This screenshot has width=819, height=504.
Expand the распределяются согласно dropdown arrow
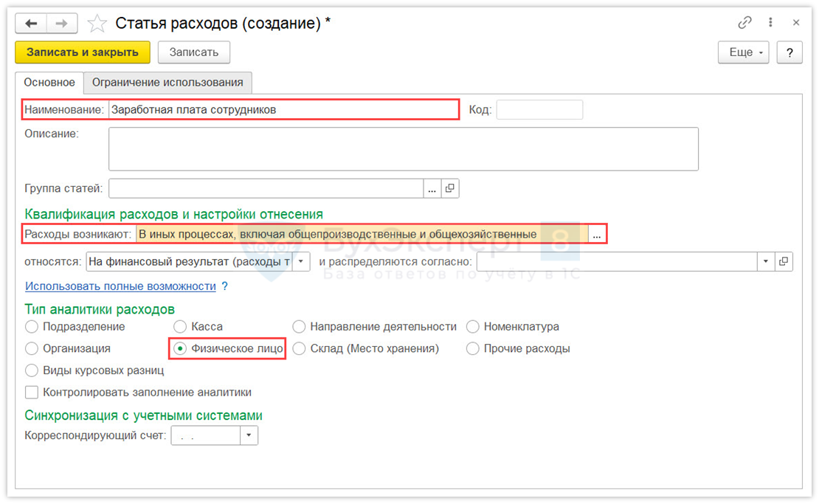coord(766,262)
